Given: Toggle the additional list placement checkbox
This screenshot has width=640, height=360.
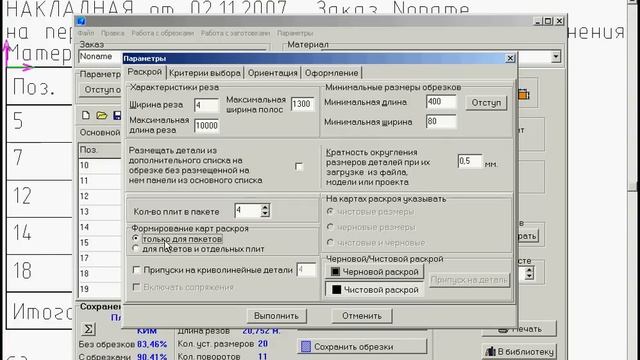Looking at the screenshot, I should (299, 167).
